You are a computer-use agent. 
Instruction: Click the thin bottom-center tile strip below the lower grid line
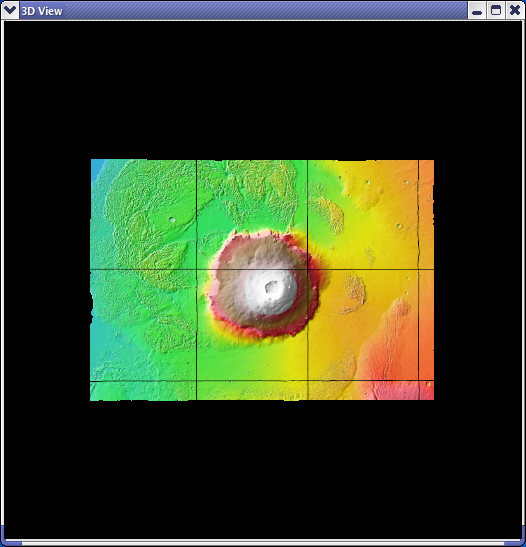click(252, 390)
